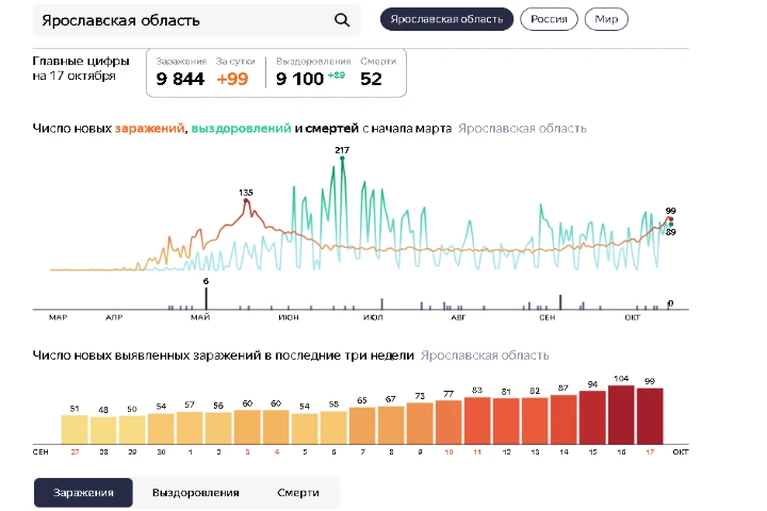This screenshot has width=767, height=511.
Task: Select the 6 deaths peak bar
Action: tap(206, 298)
